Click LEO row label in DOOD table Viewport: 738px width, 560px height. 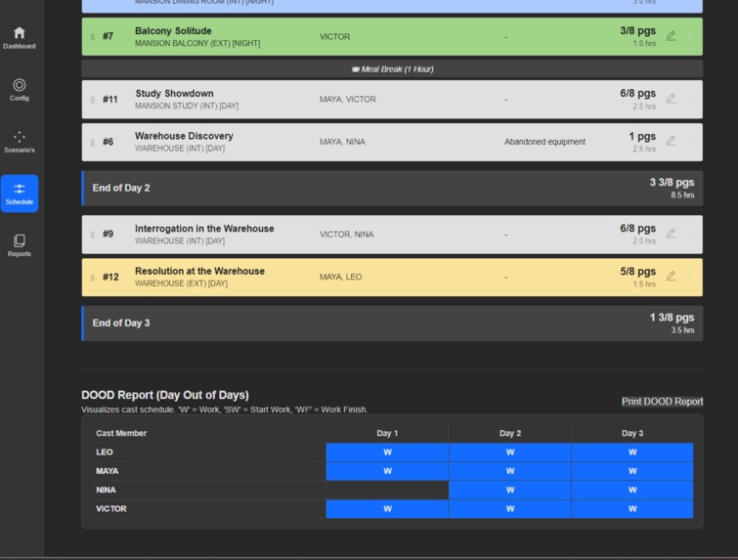(104, 452)
